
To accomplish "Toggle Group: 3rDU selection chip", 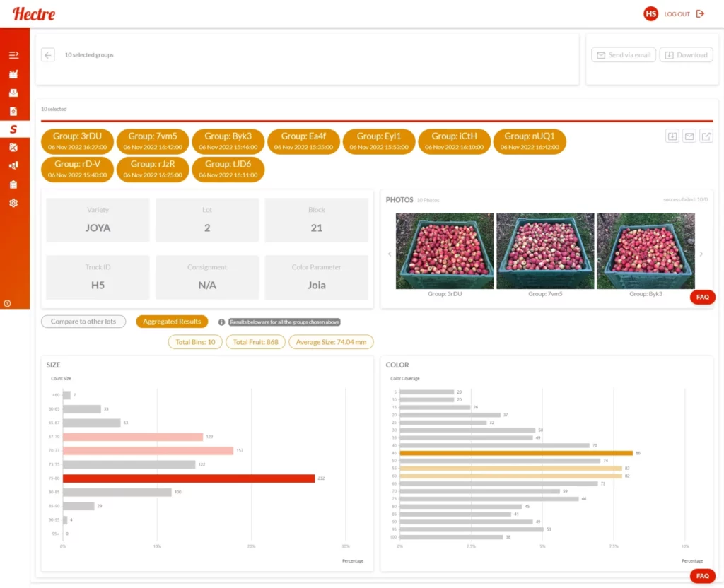I will pyautogui.click(x=77, y=141).
